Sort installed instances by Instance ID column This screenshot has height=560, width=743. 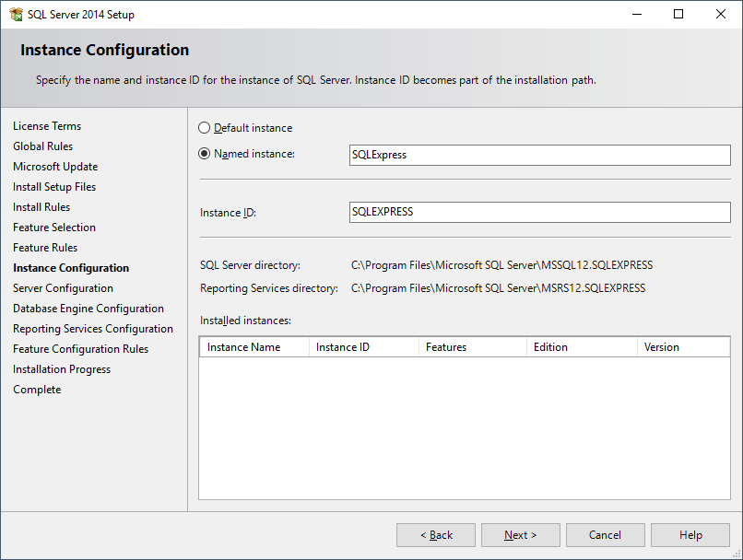pos(364,347)
